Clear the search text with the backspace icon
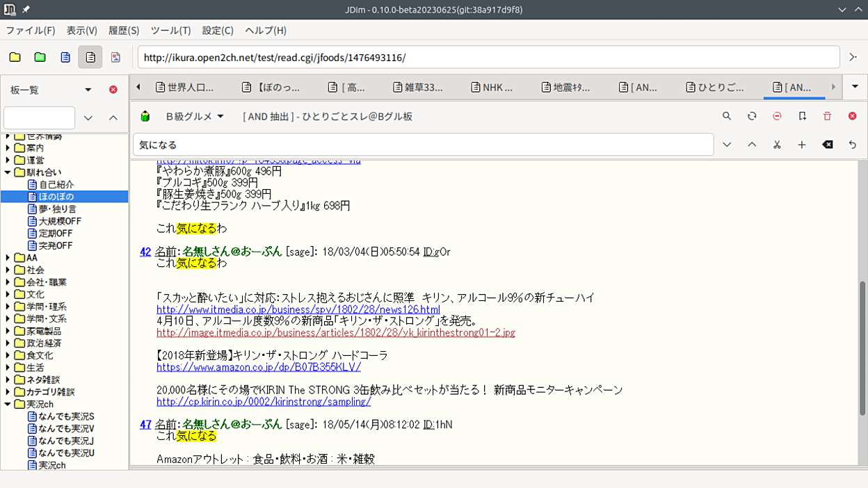Viewport: 868px width, 488px height. [827, 145]
